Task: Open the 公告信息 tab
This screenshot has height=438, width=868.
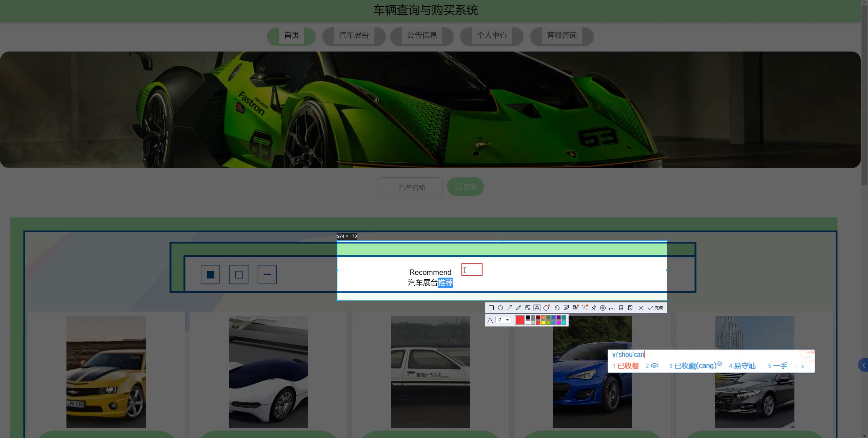Action: point(422,36)
